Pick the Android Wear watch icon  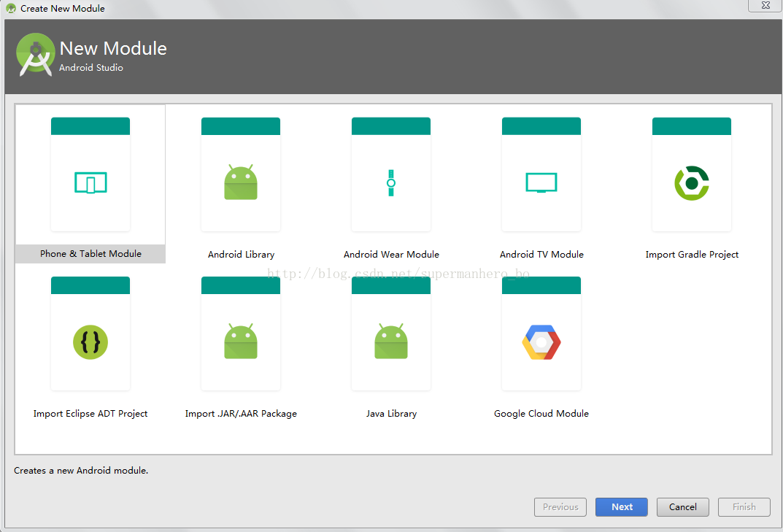click(x=391, y=183)
